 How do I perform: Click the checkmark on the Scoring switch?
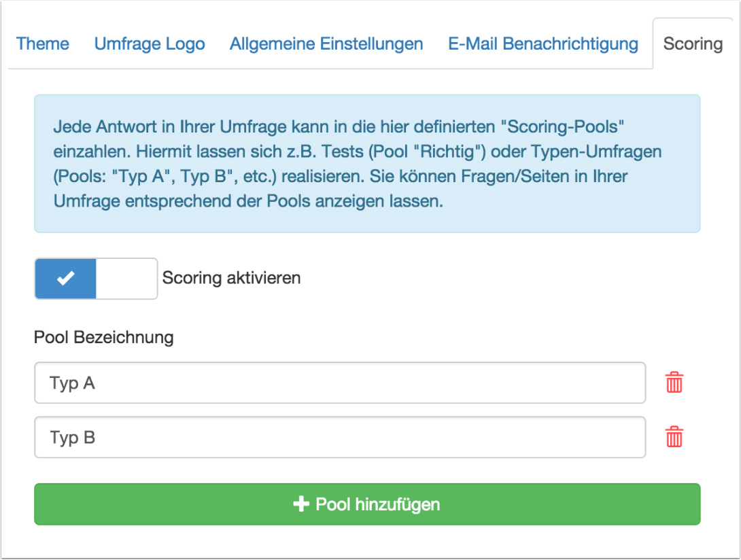(x=65, y=279)
